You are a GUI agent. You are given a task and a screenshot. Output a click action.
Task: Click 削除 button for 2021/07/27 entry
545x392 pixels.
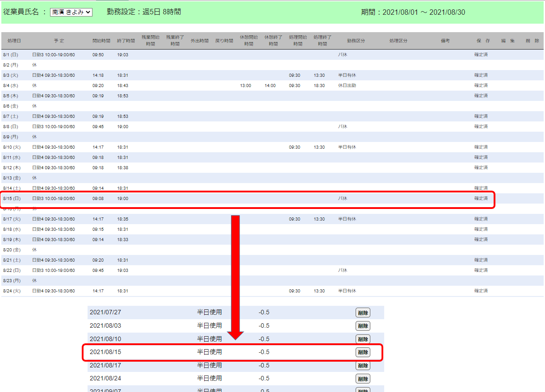tap(363, 313)
